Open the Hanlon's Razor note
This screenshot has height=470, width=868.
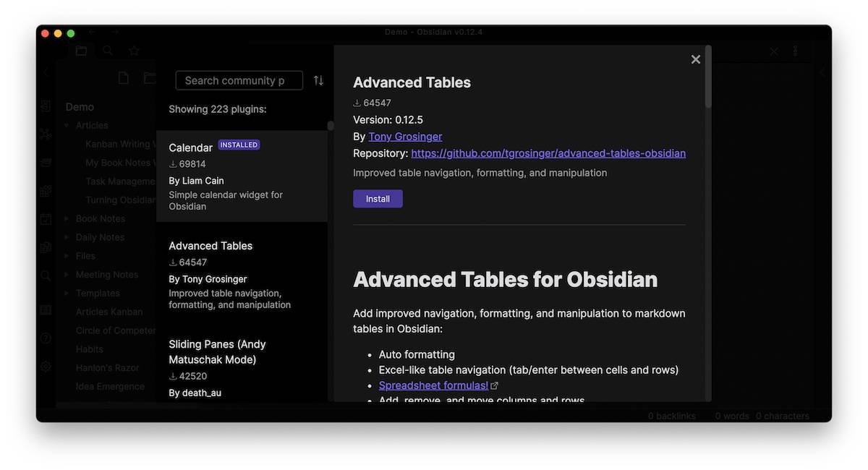tap(107, 368)
